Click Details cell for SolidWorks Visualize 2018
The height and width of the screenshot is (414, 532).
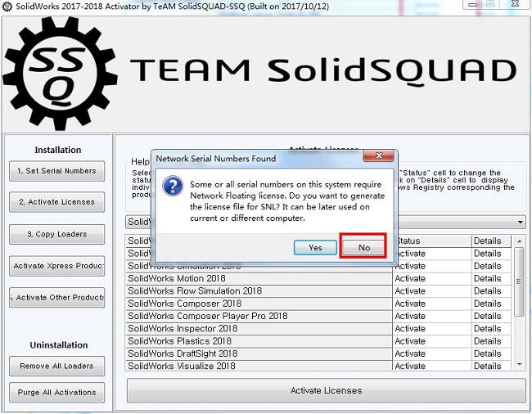pyautogui.click(x=491, y=366)
